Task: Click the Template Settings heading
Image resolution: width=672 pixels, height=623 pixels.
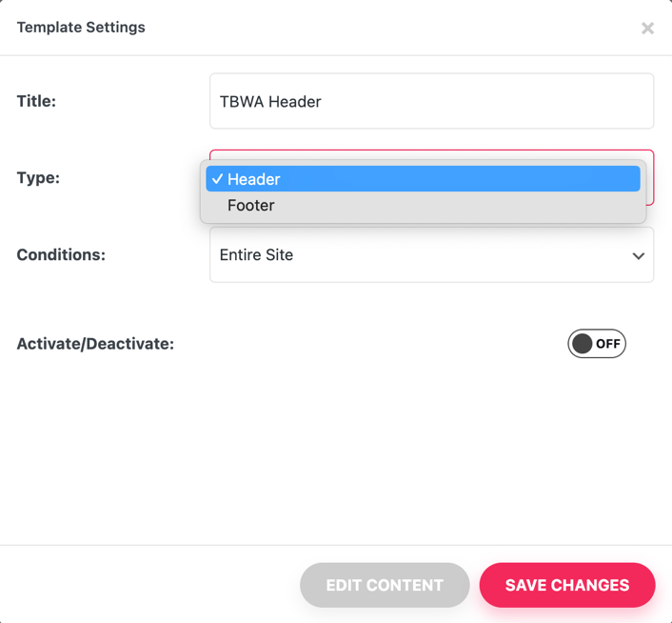Action: [81, 28]
